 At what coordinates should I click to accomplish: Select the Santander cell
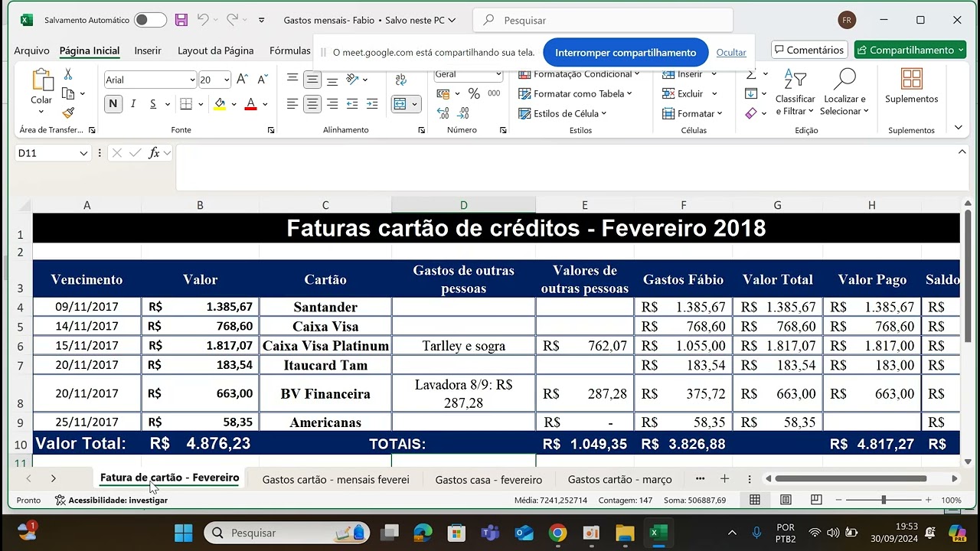325,307
